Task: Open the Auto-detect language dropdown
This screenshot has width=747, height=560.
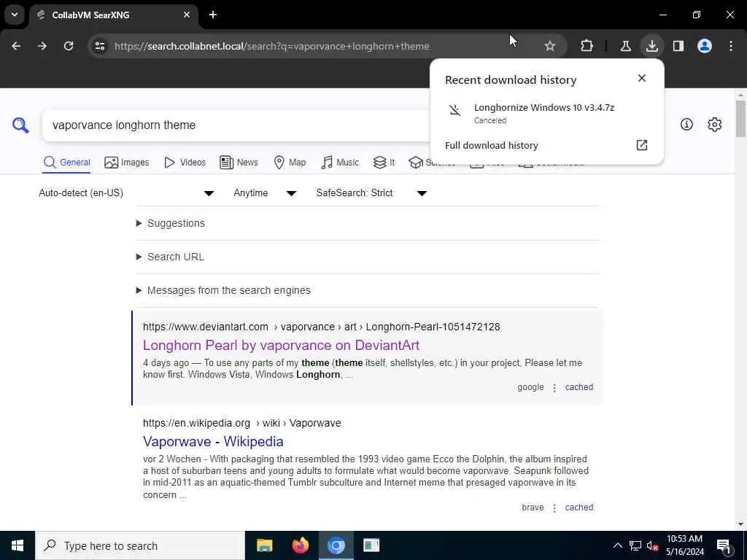Action: coord(126,192)
